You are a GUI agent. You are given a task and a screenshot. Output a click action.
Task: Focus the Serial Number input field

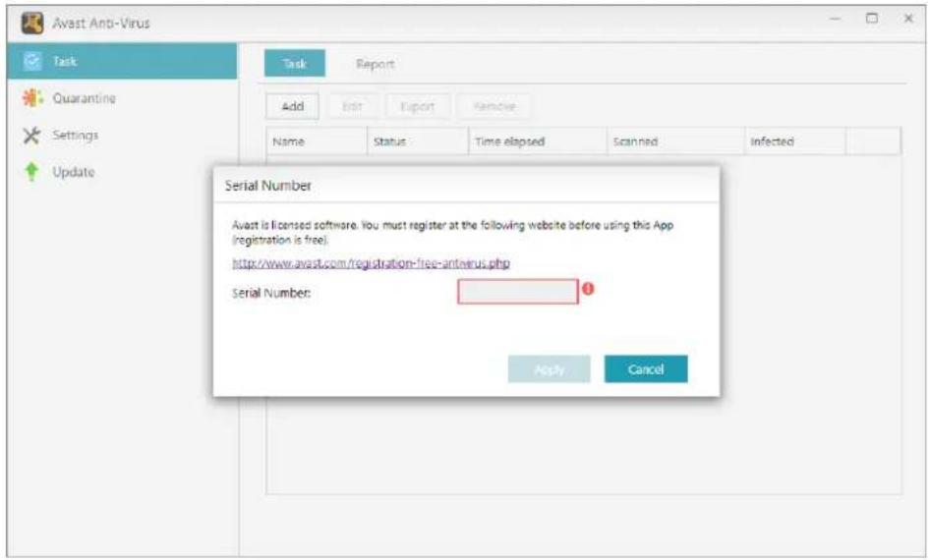(x=518, y=292)
